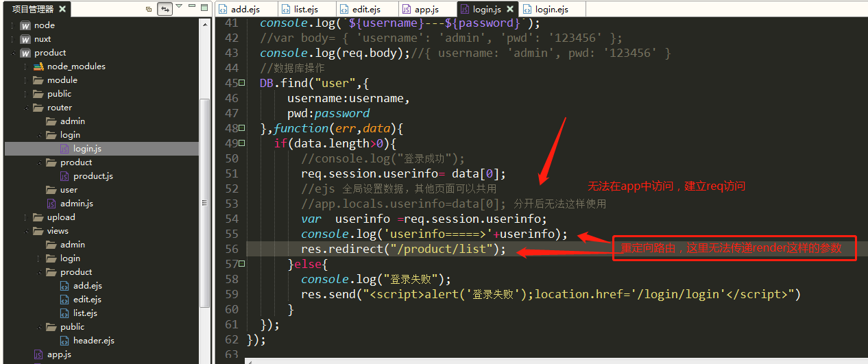Select admin.js in the project tree
Image resolution: width=868 pixels, height=364 pixels.
coord(77,204)
